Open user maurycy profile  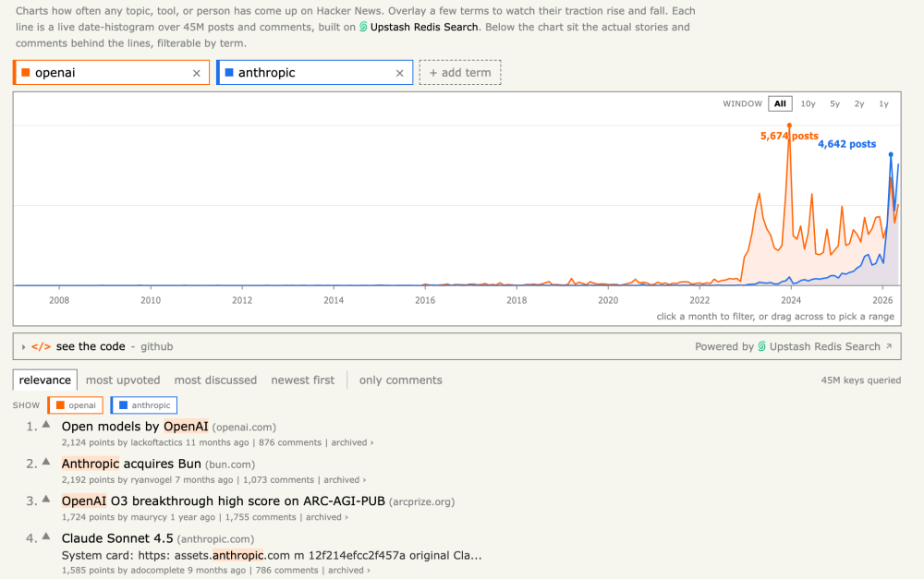pyautogui.click(x=149, y=517)
